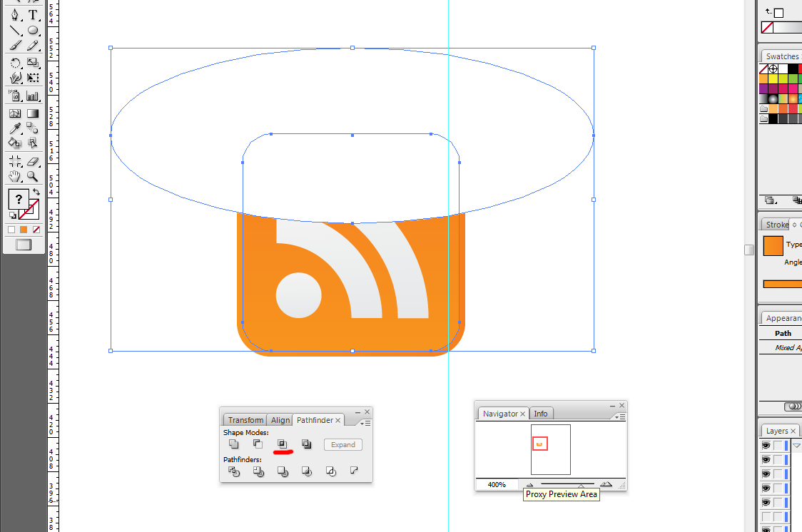Select the Eraser tool
Image resolution: width=802 pixels, height=532 pixels.
(x=33, y=161)
